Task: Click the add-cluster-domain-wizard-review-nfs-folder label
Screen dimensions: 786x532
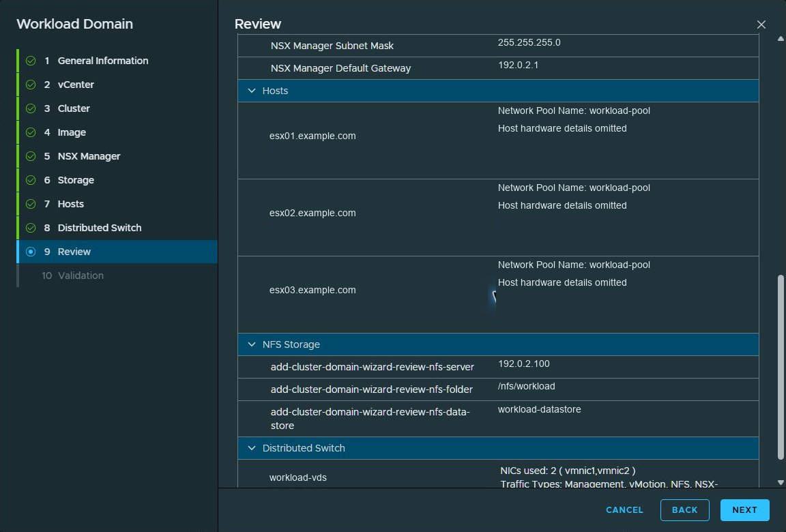Action: [x=371, y=389]
